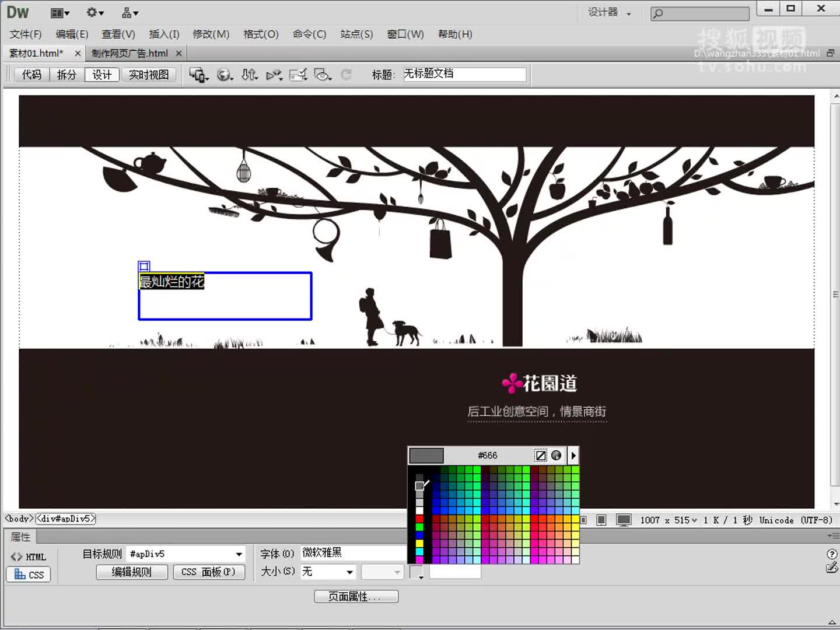Open the Visual Aids eye icon

point(323,75)
